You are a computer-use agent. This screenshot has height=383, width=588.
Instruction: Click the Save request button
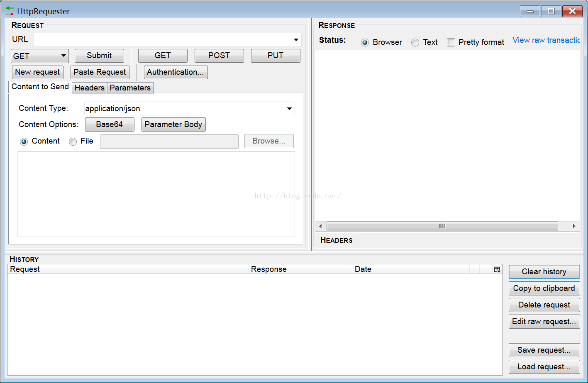tap(544, 350)
